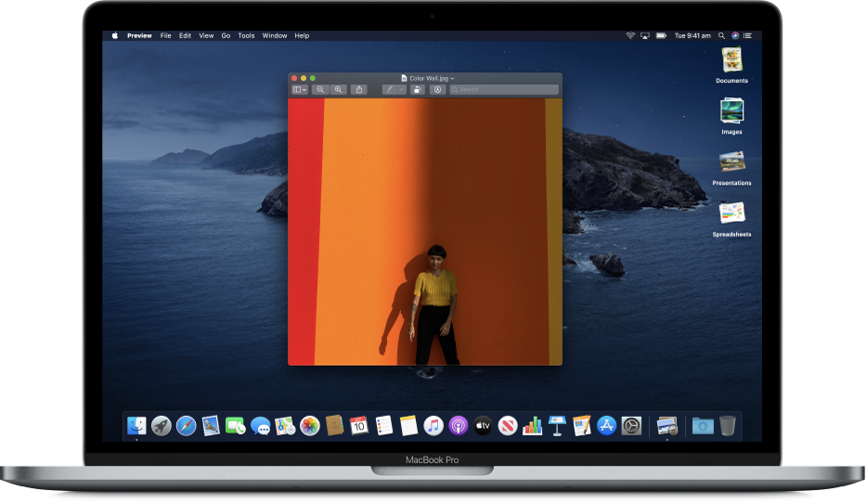Expand the highlight color dropdown arrow
867x504 pixels.
[402, 90]
